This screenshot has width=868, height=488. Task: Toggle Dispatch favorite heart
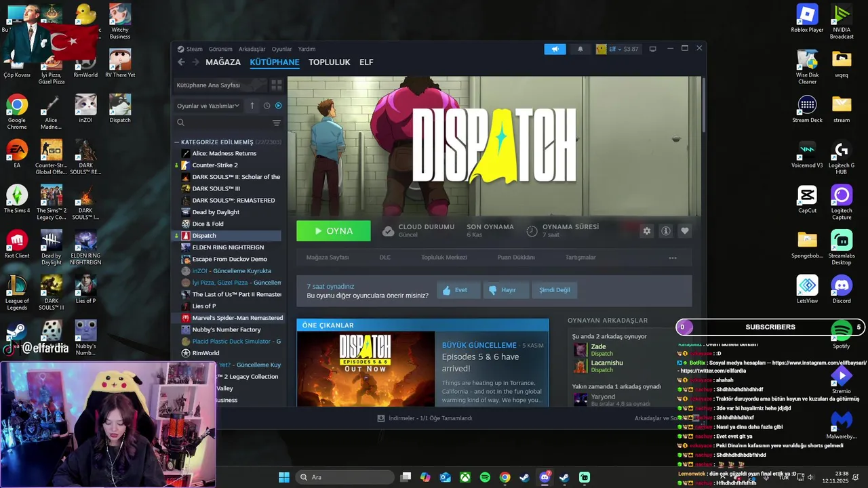point(685,231)
